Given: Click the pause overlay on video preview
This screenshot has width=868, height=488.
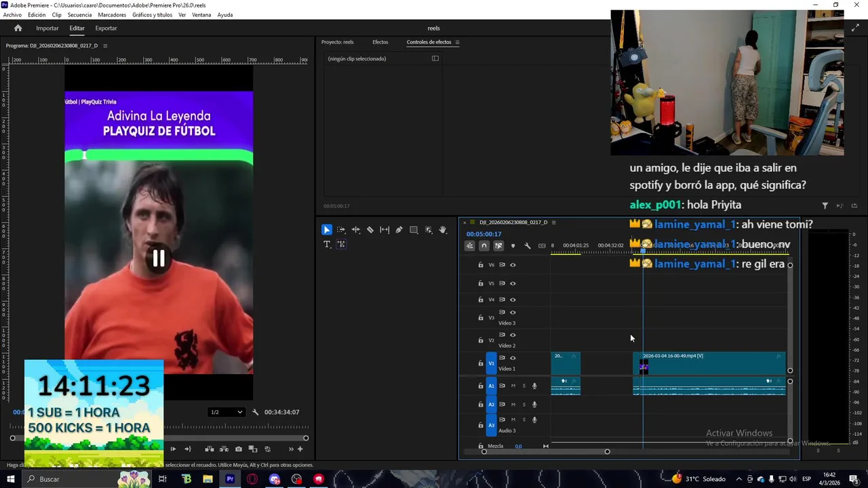Looking at the screenshot, I should click(x=158, y=258).
